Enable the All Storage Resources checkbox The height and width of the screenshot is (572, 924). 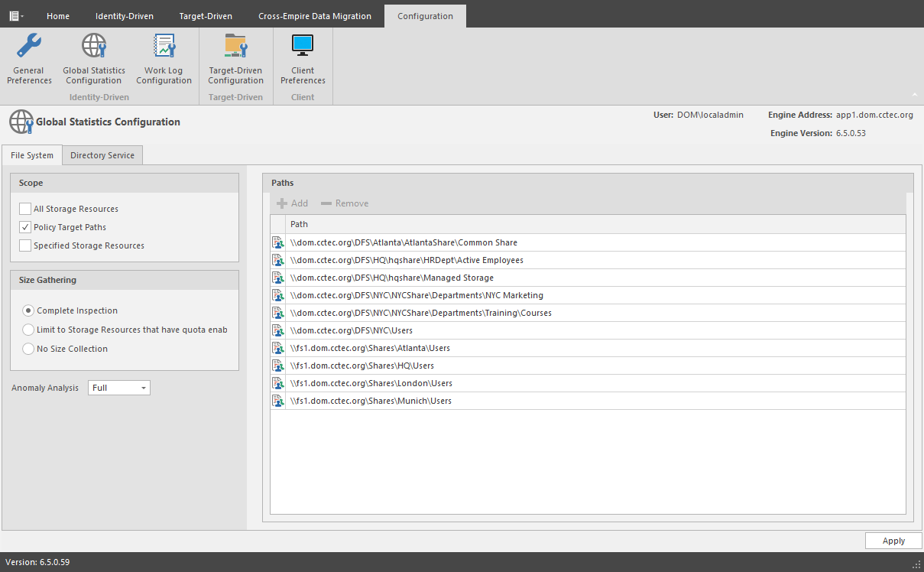click(25, 209)
